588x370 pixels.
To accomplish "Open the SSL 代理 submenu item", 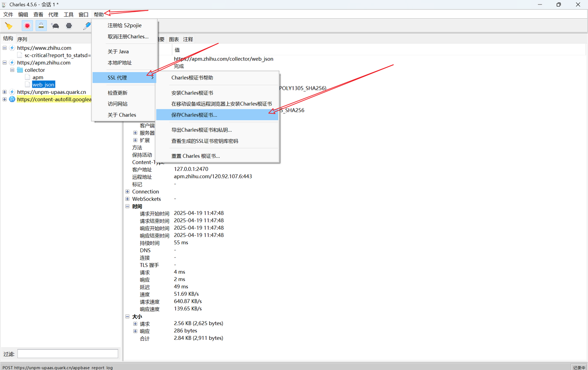I will (125, 78).
